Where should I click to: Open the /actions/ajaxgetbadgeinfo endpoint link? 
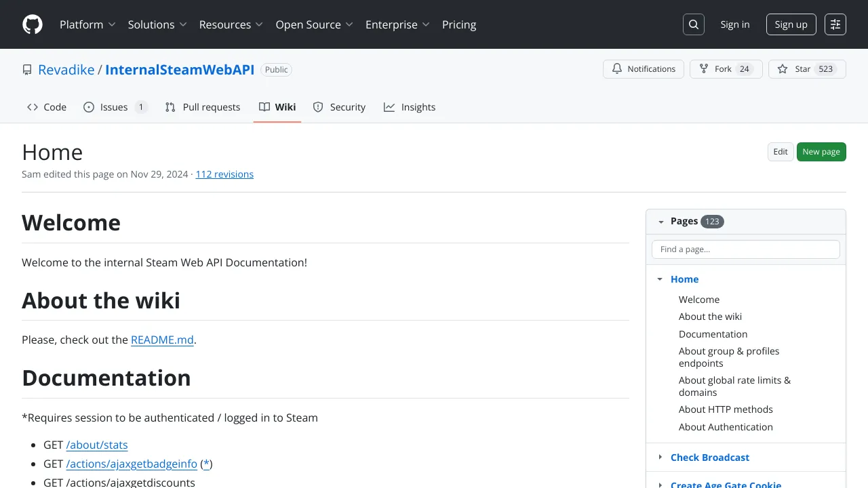[x=132, y=464]
